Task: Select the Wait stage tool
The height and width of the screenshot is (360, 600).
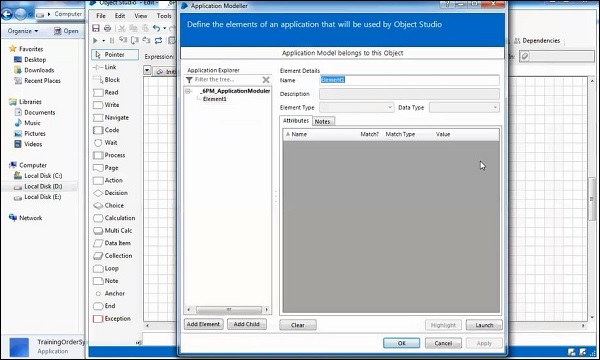Action: (106, 143)
